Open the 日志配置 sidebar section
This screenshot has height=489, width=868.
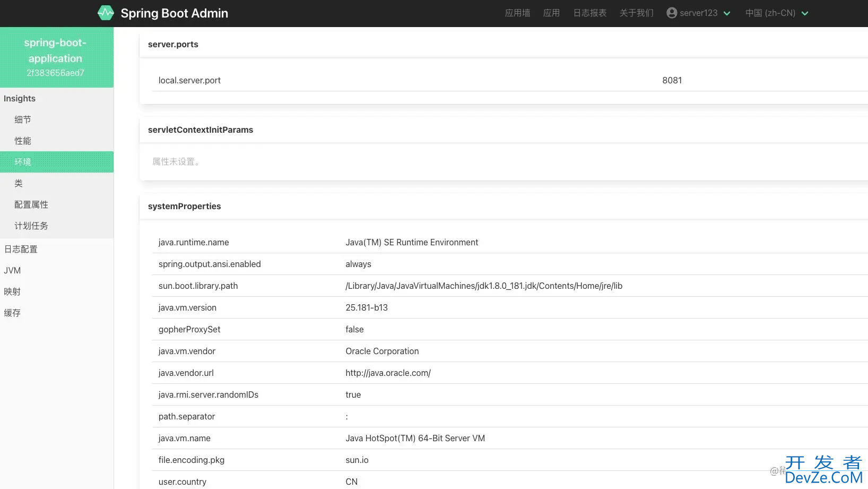click(x=57, y=249)
